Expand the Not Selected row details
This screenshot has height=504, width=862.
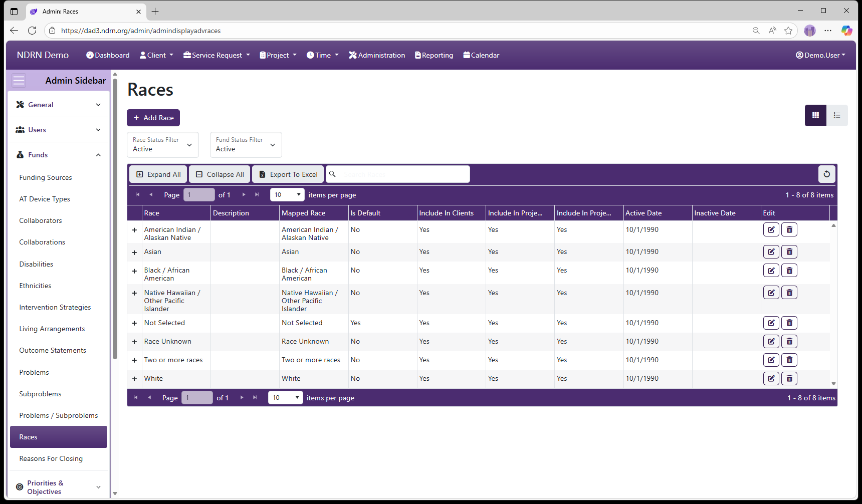tap(134, 323)
